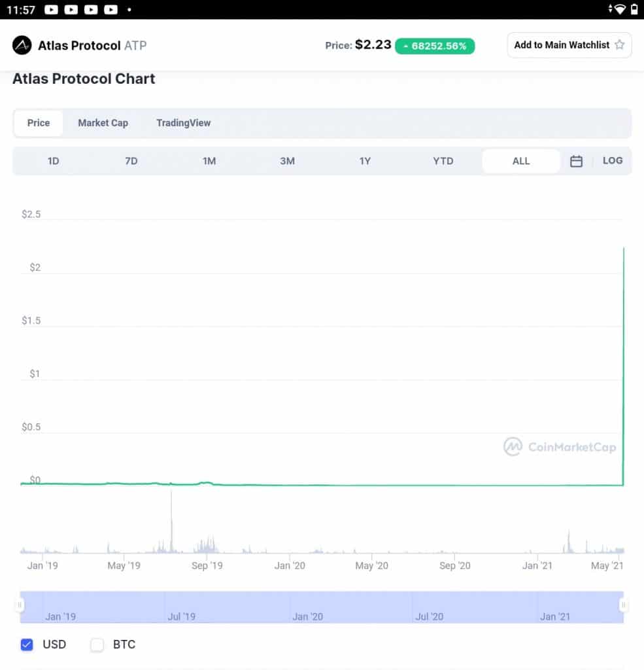Screen dimensions: 644x670
Task: Select the 1D time range
Action: click(x=54, y=161)
